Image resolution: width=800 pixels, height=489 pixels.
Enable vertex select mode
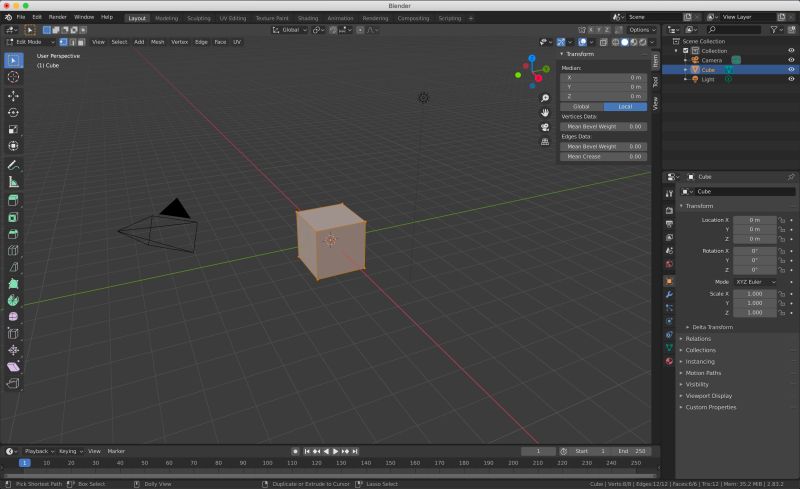click(64, 42)
